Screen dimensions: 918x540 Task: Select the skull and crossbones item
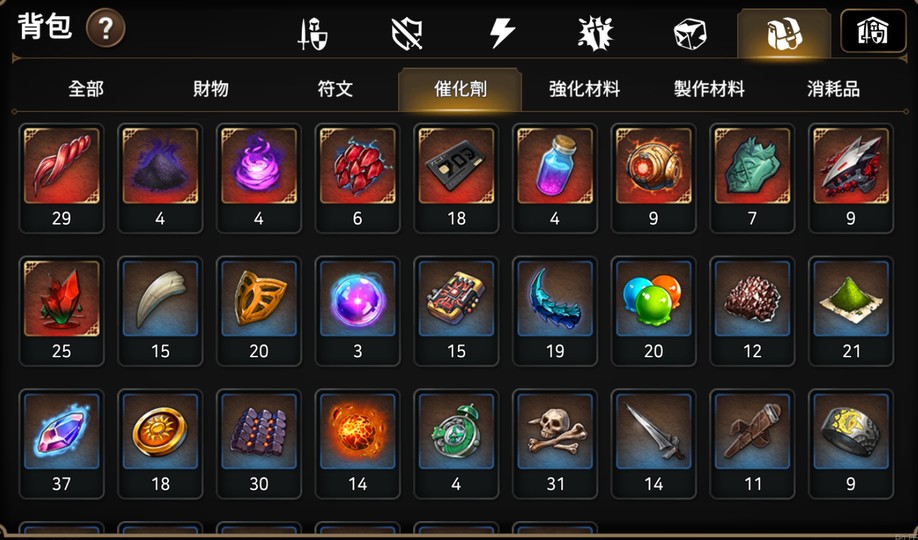click(x=555, y=444)
